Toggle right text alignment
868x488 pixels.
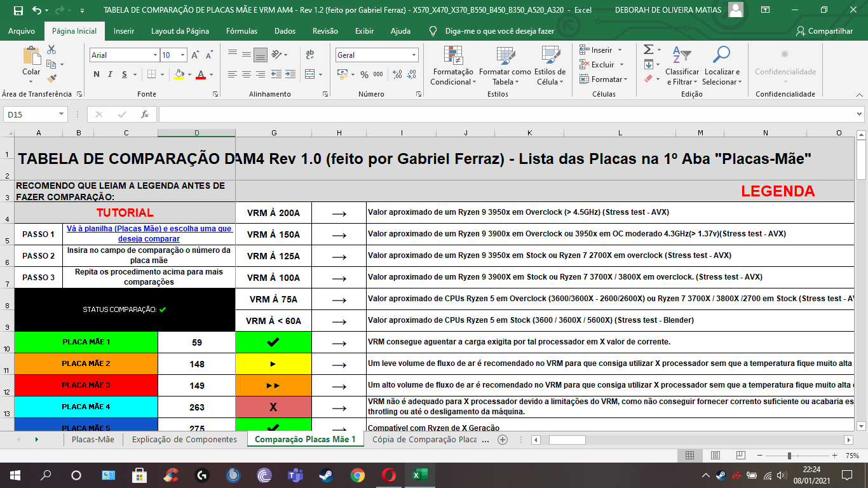tap(261, 74)
